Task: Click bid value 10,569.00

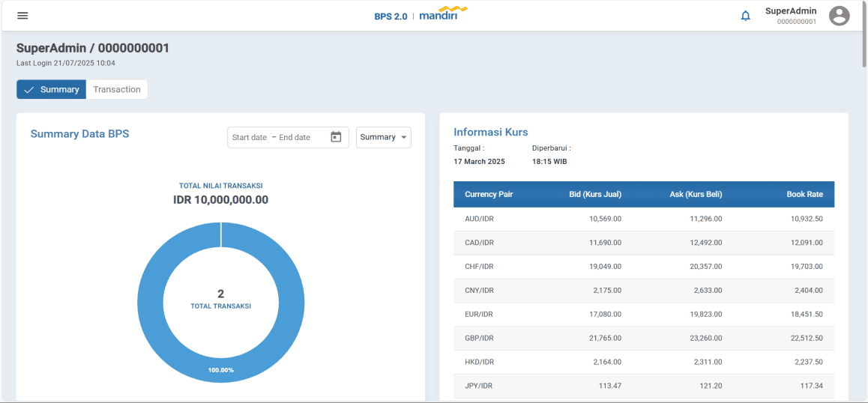Action: point(605,219)
